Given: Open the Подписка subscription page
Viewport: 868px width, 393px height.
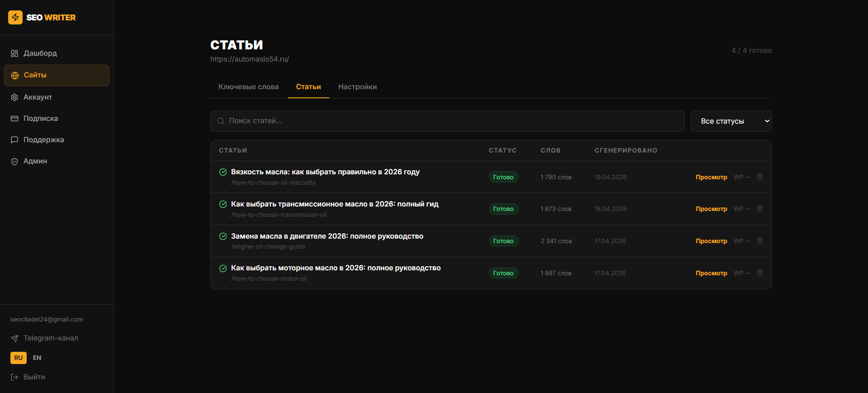Looking at the screenshot, I should pyautogui.click(x=41, y=119).
